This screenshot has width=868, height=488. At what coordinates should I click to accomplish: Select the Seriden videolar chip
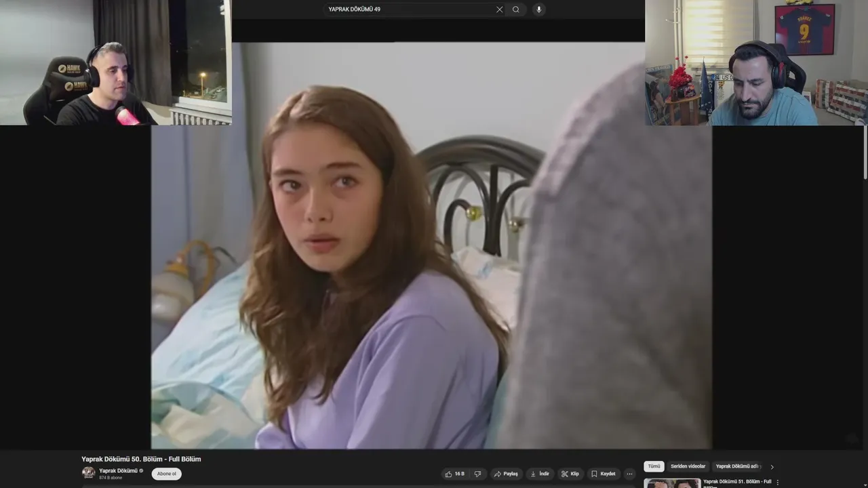(x=688, y=466)
